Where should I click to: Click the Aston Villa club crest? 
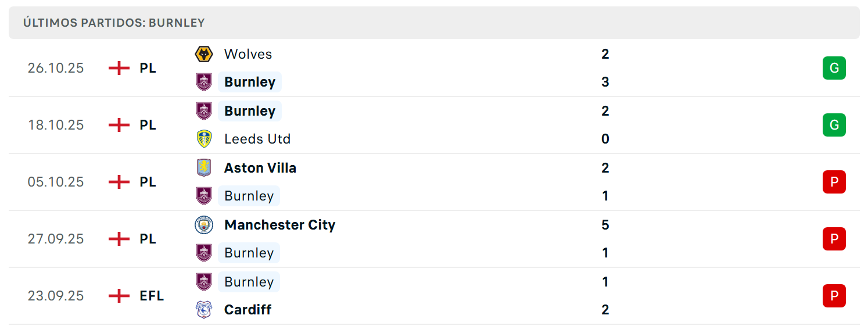[x=204, y=168]
